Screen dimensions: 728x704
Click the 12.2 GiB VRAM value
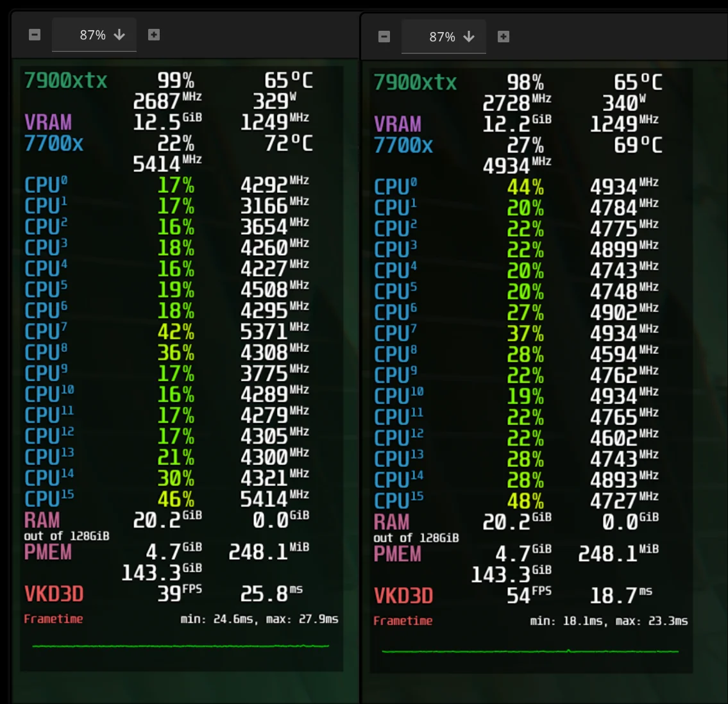click(x=517, y=124)
